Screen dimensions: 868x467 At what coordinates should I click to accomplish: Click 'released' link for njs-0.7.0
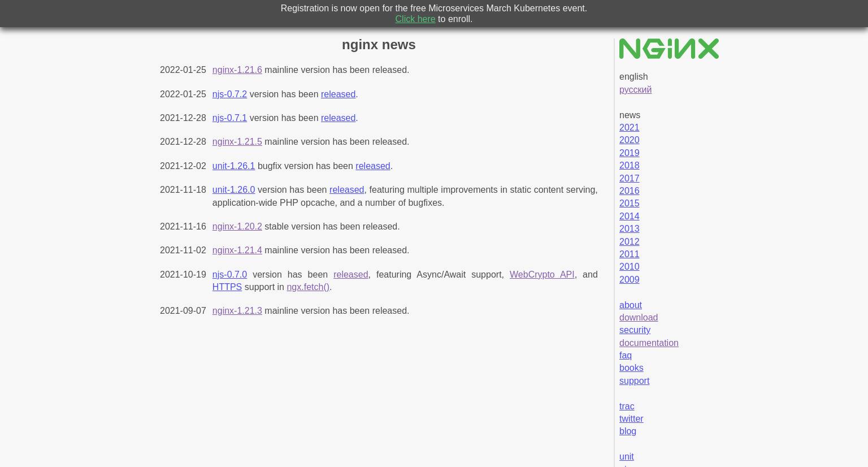350,274
